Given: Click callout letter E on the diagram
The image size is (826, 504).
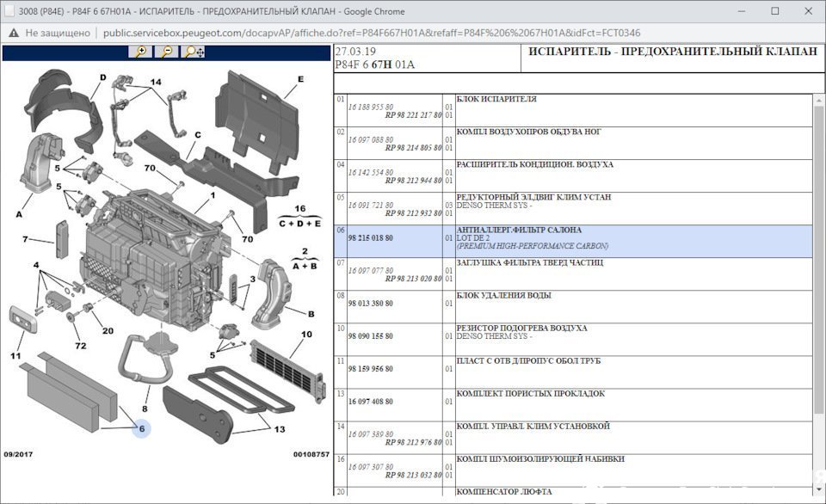Looking at the screenshot, I should point(301,79).
